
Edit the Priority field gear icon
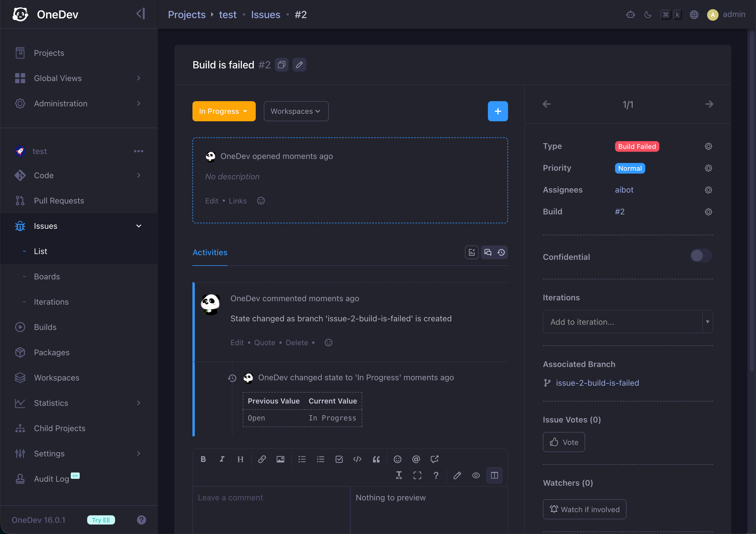click(708, 168)
